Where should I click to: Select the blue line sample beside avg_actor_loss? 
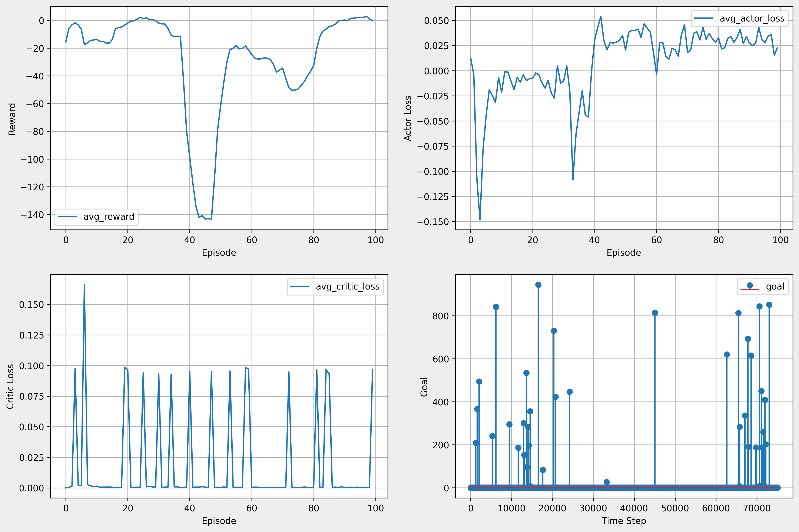(704, 18)
